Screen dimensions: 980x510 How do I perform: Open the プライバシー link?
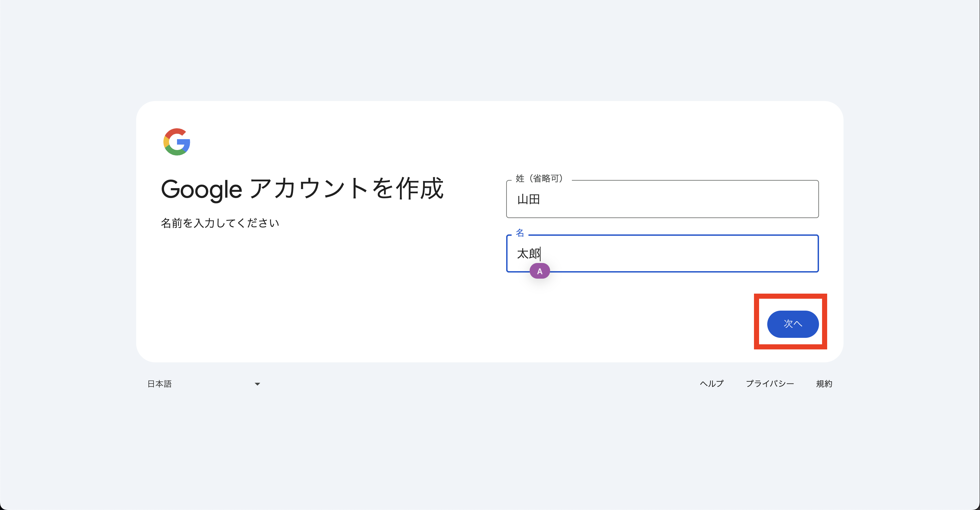pos(770,384)
